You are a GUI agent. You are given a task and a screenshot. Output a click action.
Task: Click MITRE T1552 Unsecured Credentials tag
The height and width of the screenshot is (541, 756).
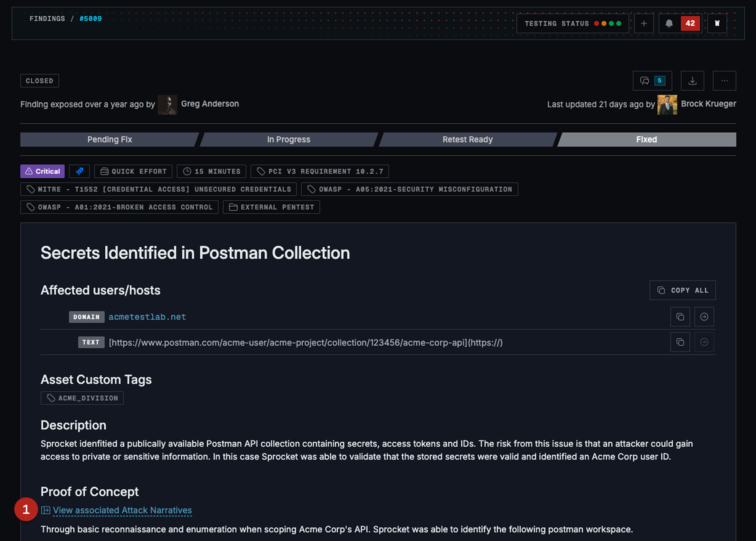[x=158, y=189]
